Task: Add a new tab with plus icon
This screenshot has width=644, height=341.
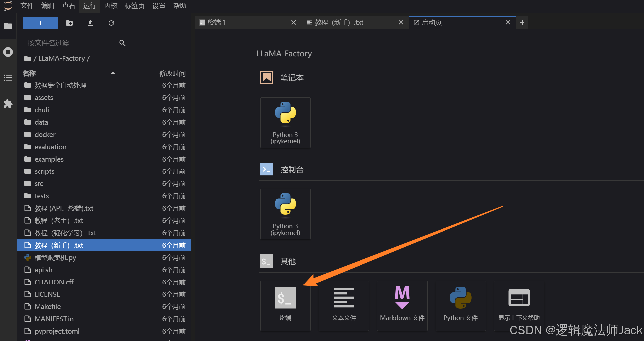Action: click(x=522, y=22)
